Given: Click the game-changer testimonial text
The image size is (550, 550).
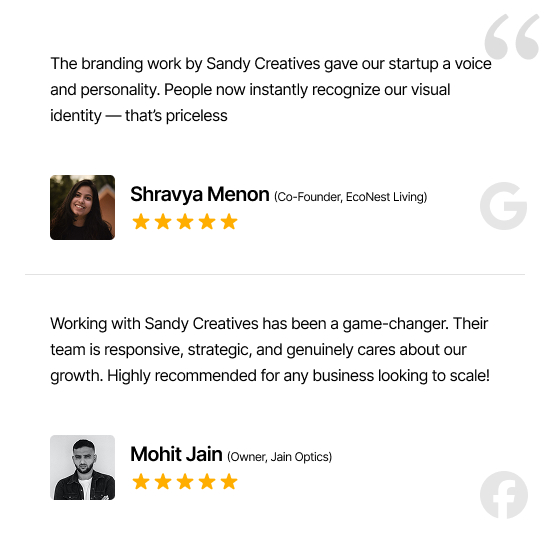Looking at the screenshot, I should click(x=270, y=349).
